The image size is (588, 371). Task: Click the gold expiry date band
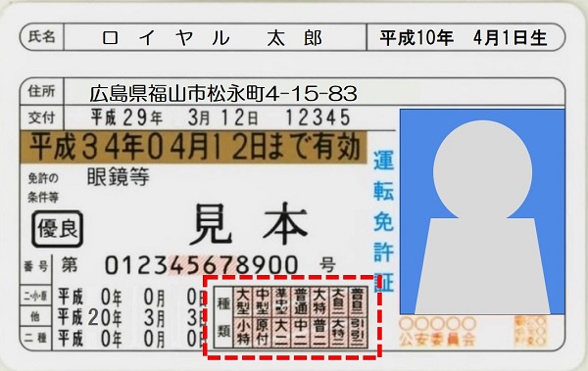193,147
